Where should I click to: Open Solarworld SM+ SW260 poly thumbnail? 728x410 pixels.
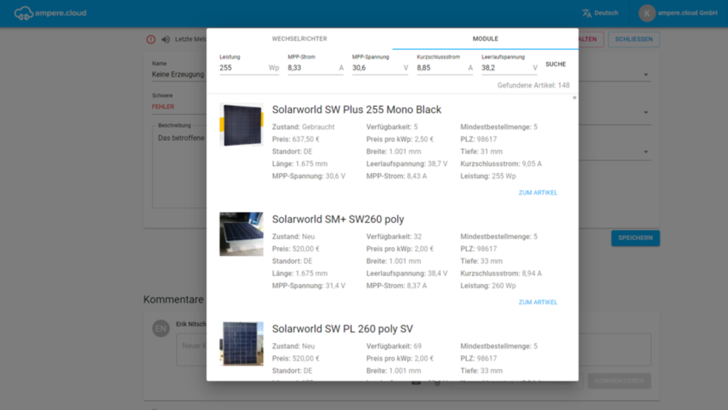[x=241, y=234]
